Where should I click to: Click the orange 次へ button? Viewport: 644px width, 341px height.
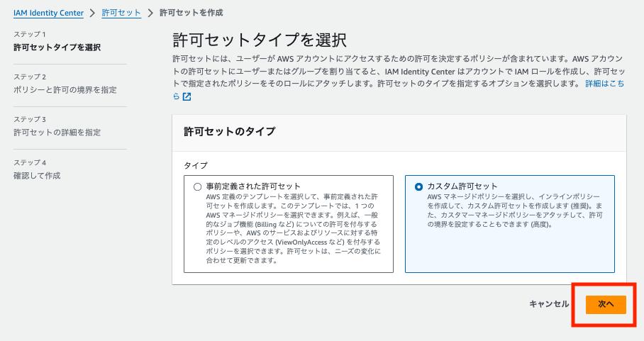click(x=606, y=304)
